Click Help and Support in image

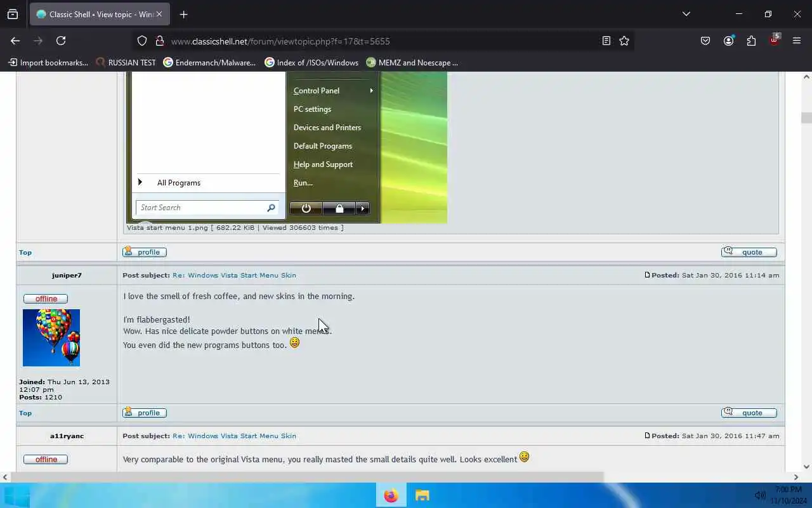click(x=323, y=164)
